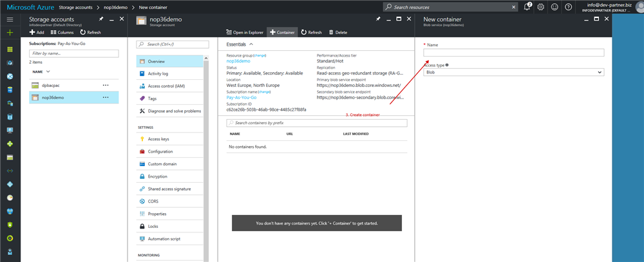Click the + Container toolbar button
644x262 pixels.
pyautogui.click(x=282, y=32)
